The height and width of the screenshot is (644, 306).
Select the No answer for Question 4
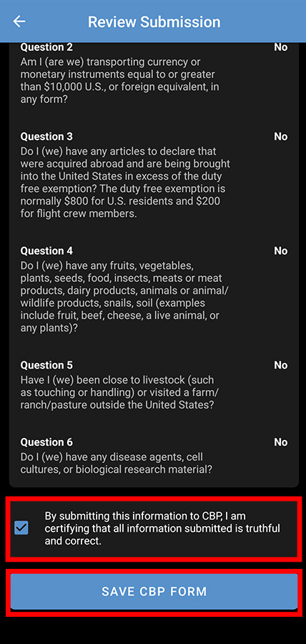[x=281, y=250]
